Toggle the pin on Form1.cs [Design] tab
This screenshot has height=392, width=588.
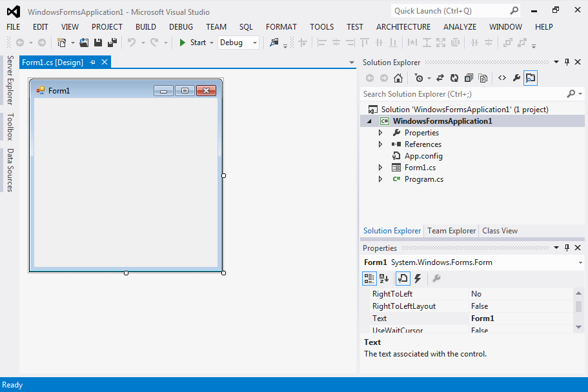coord(93,62)
